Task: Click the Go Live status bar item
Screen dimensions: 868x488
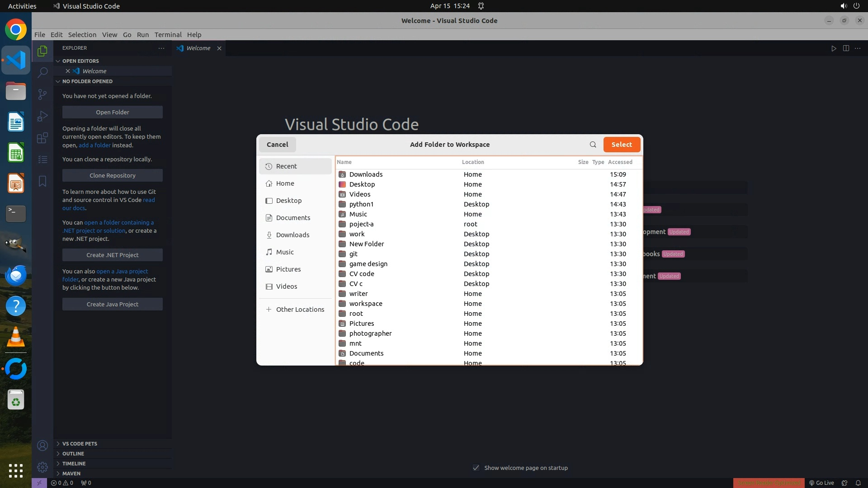Action: (821, 483)
